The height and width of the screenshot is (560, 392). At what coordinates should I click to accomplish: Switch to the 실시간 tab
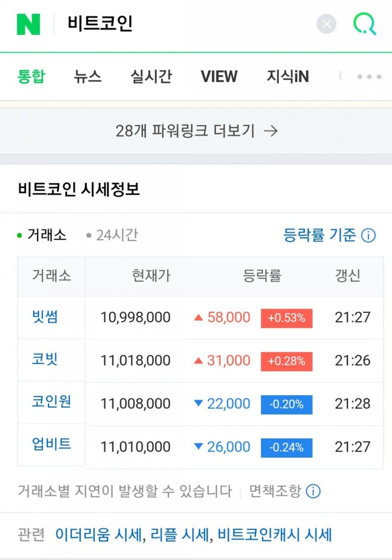[x=151, y=77]
